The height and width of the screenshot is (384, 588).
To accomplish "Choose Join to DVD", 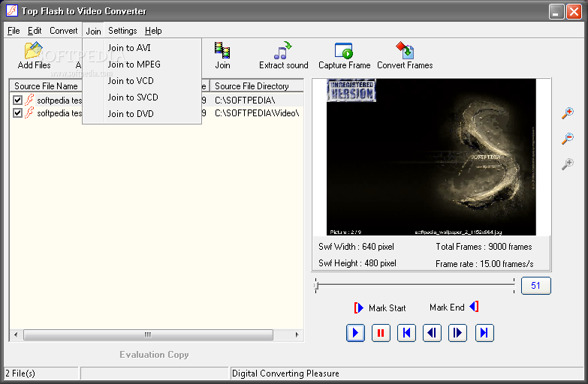I will (x=142, y=114).
